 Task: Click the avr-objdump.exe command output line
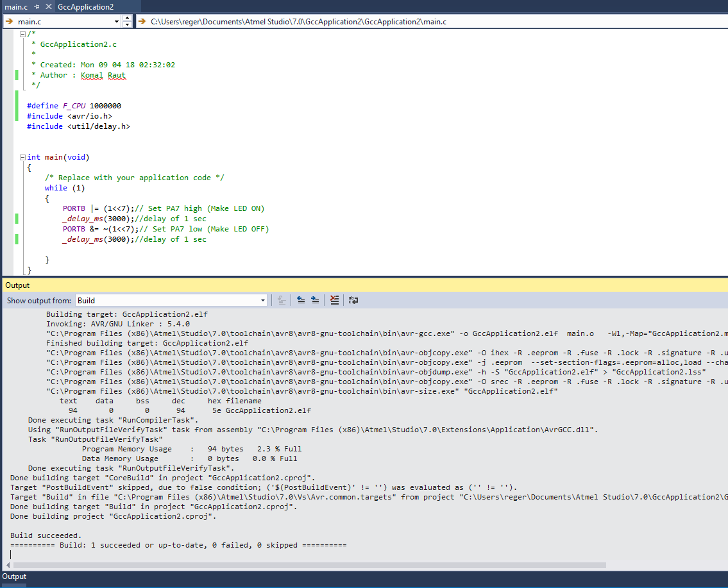pyautogui.click(x=376, y=372)
